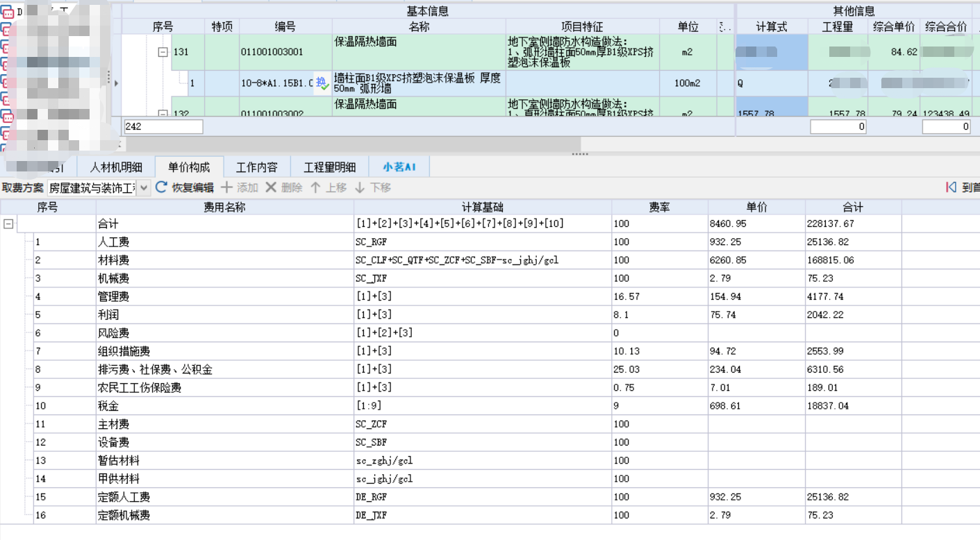Select the 材料费 row

[x=490, y=260]
